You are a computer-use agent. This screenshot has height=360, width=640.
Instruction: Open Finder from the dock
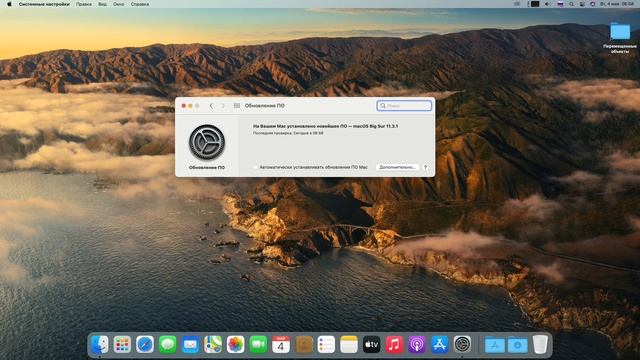[100, 344]
